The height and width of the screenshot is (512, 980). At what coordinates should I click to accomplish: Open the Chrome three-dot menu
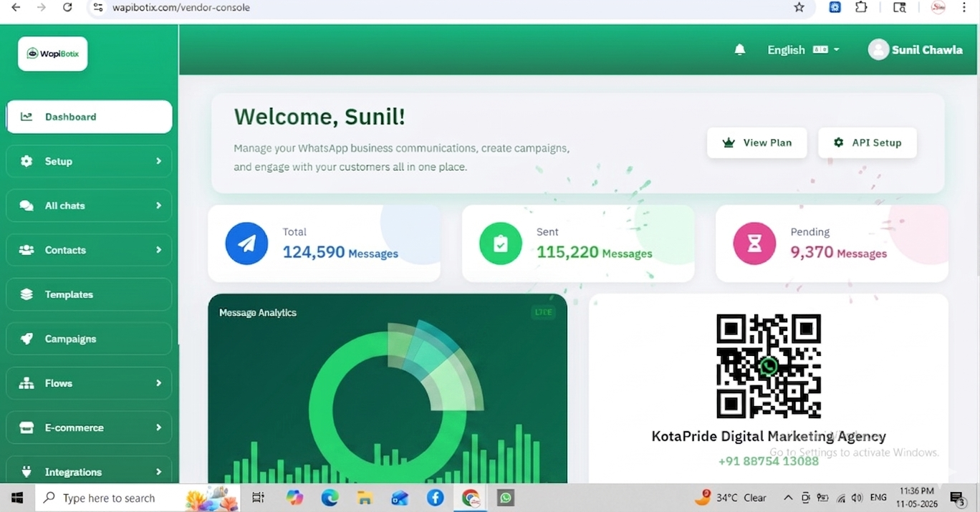[964, 7]
